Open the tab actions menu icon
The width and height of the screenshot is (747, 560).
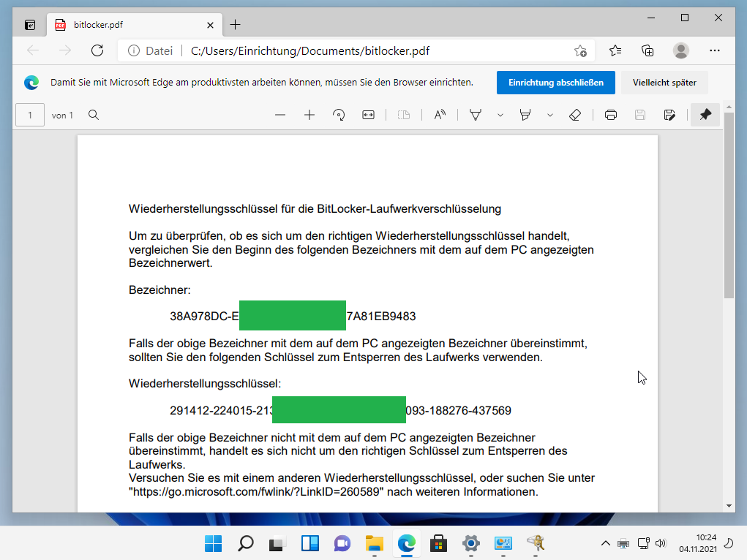29,25
